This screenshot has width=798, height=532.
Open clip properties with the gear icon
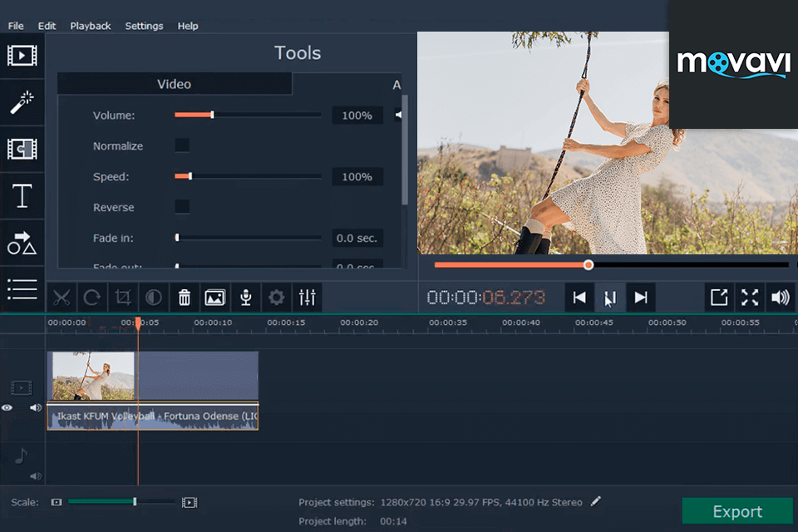(276, 297)
